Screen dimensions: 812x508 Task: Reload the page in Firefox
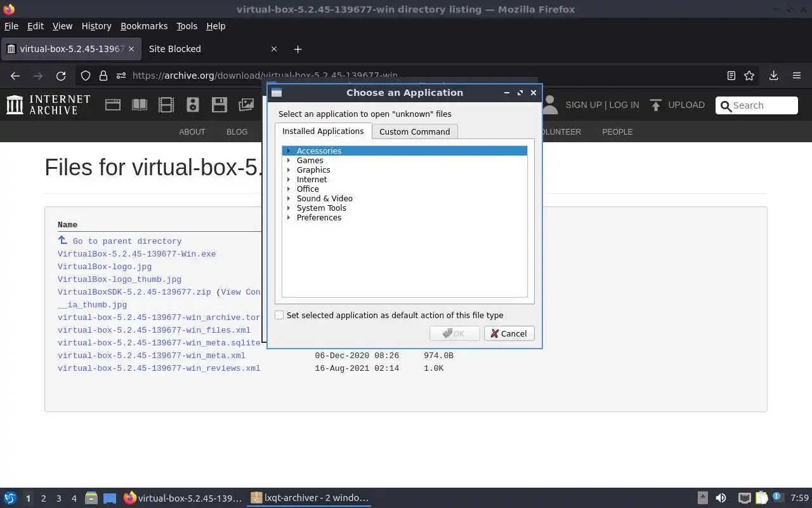point(61,76)
